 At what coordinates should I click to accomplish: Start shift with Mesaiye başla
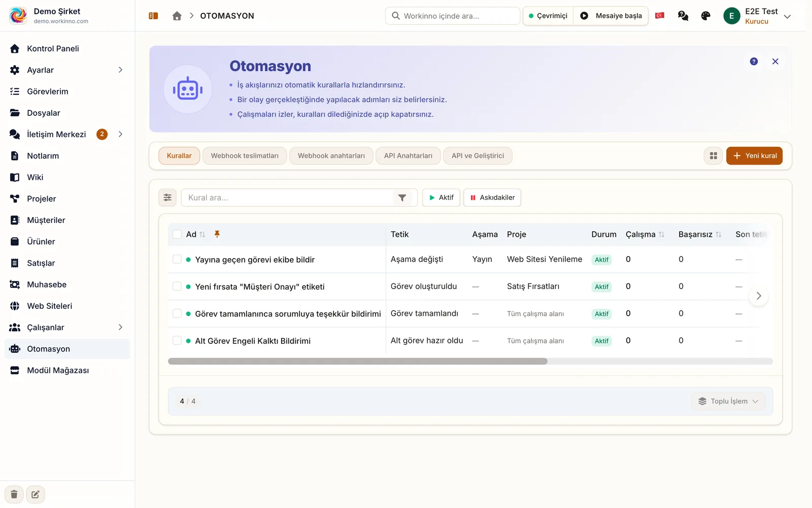tap(611, 16)
